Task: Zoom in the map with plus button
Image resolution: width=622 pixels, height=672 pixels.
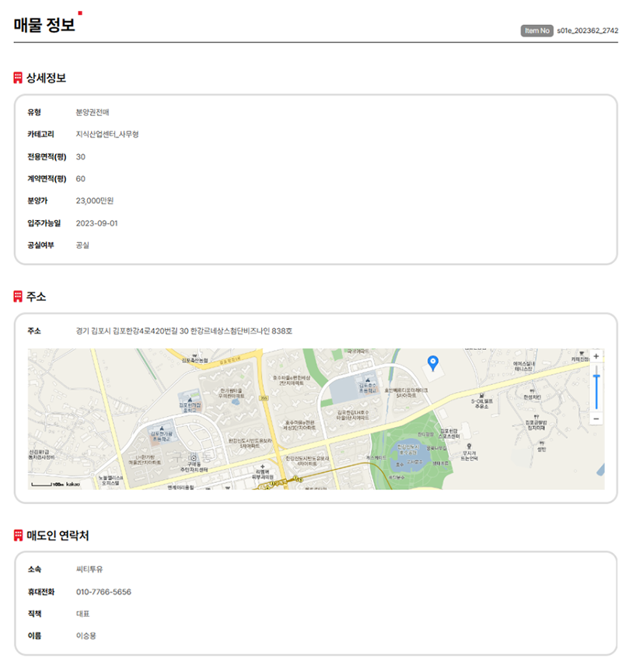Action: [596, 356]
